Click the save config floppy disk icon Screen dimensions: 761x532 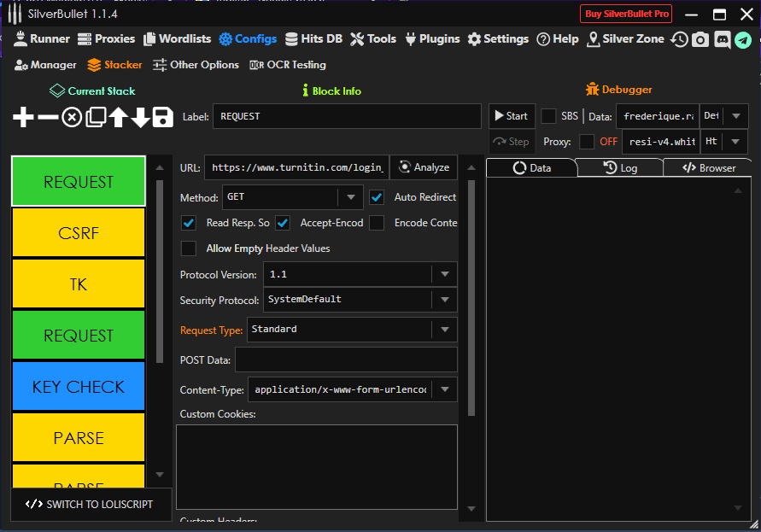163,117
